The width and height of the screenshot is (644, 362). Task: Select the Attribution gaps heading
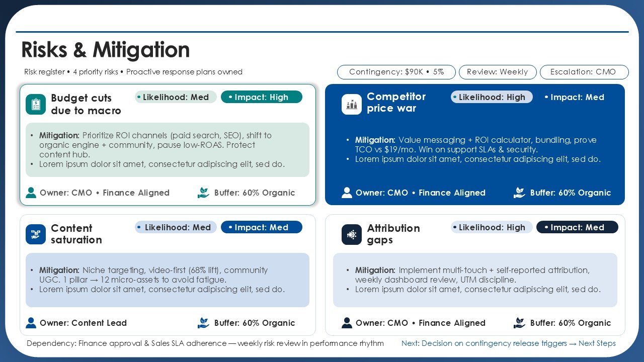(x=393, y=234)
